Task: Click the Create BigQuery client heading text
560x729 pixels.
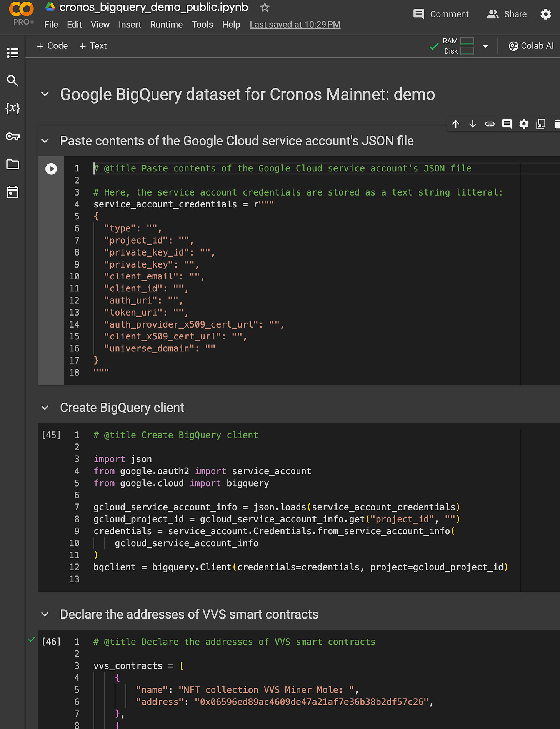Action: (122, 408)
